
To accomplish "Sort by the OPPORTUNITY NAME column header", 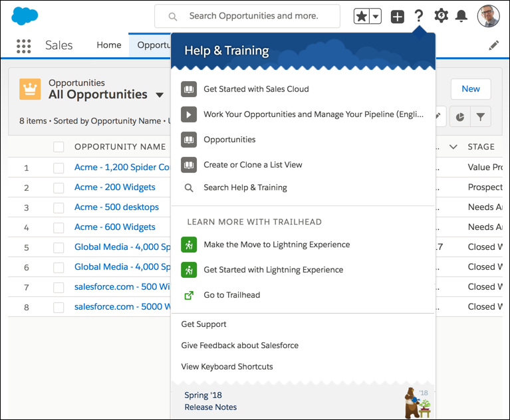I will (x=120, y=147).
